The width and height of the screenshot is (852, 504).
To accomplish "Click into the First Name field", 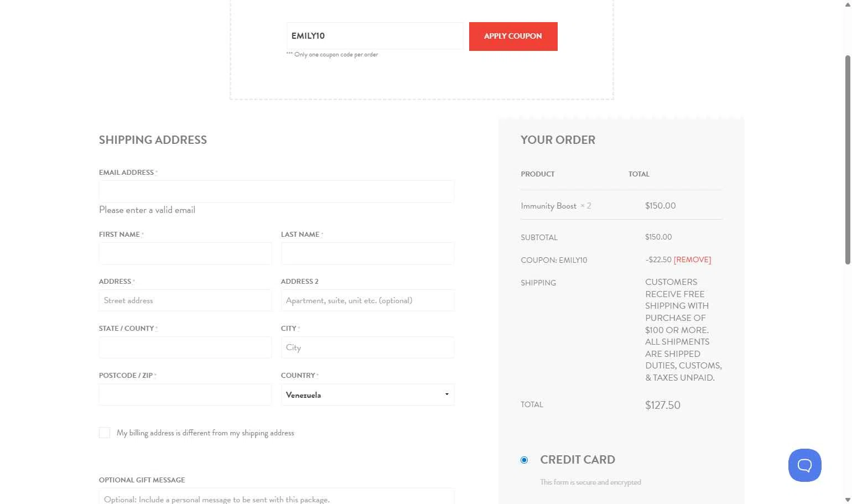I will (185, 253).
